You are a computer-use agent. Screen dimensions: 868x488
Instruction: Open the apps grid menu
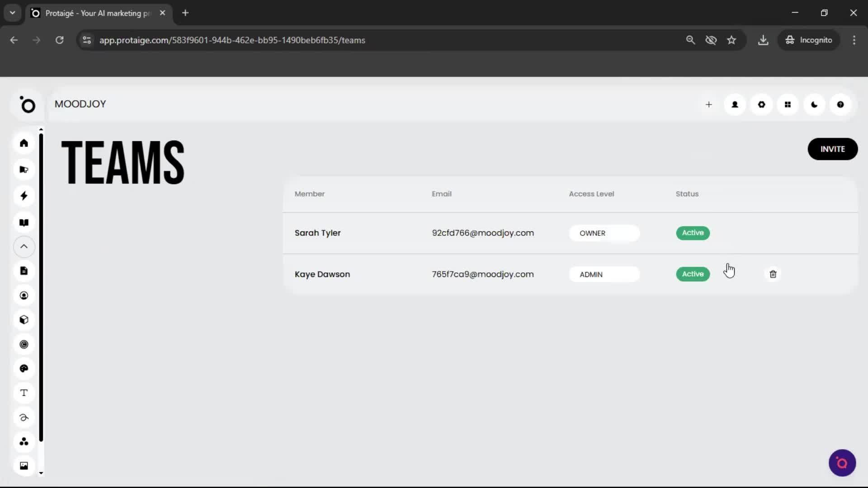pos(788,104)
